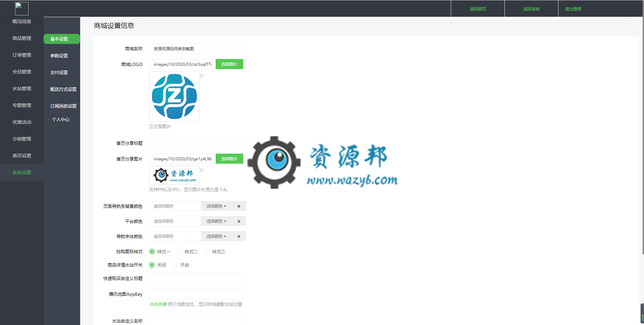This screenshot has height=325, width=644.
Task: Select the 参数设置 submenu item
Action: coord(59,56)
